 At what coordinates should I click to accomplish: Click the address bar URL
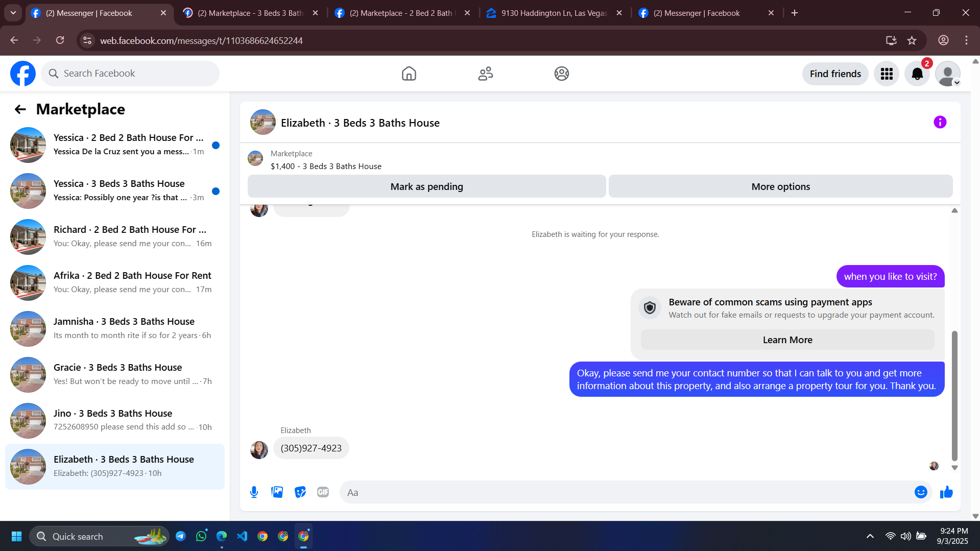[201, 40]
